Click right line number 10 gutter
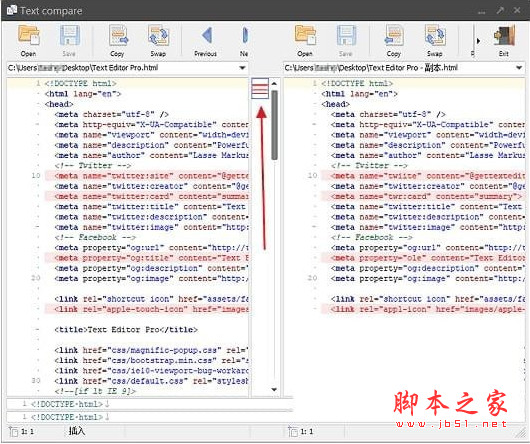Image resolution: width=530 pixels, height=444 pixels. [x=312, y=176]
